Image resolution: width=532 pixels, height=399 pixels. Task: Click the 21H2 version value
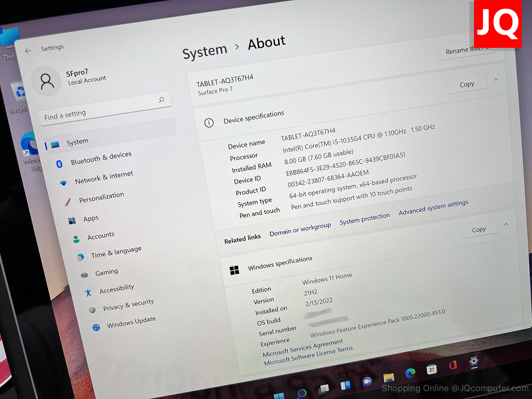(310, 292)
